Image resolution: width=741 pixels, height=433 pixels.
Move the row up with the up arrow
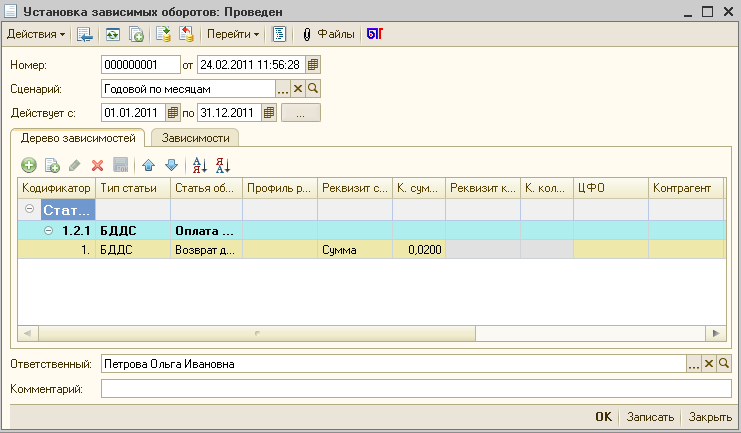coord(149,165)
